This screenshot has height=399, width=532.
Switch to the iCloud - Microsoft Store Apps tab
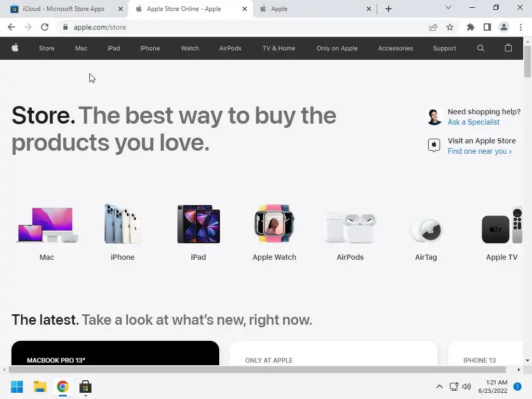pos(63,9)
